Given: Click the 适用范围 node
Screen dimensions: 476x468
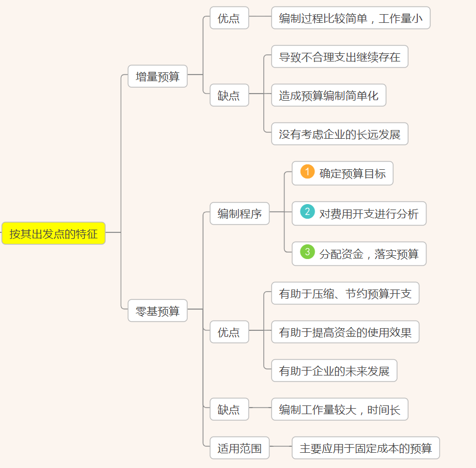Looking at the screenshot, I should [x=239, y=448].
